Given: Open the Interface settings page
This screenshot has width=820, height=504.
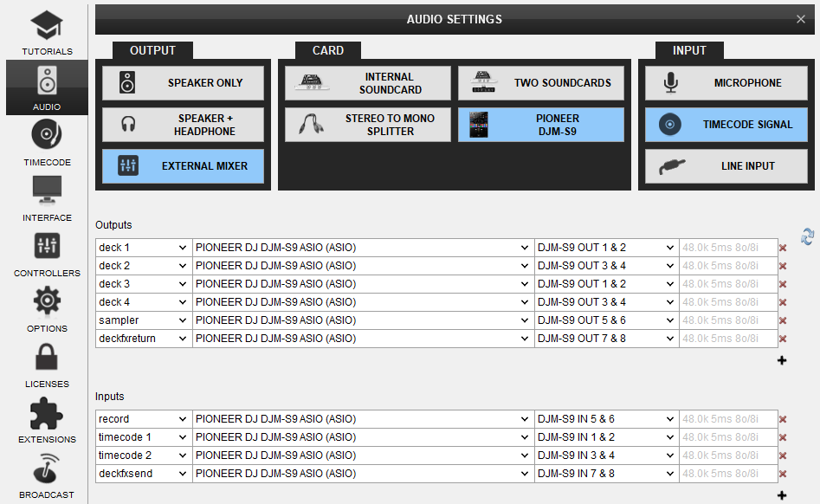Looking at the screenshot, I should 47,197.
